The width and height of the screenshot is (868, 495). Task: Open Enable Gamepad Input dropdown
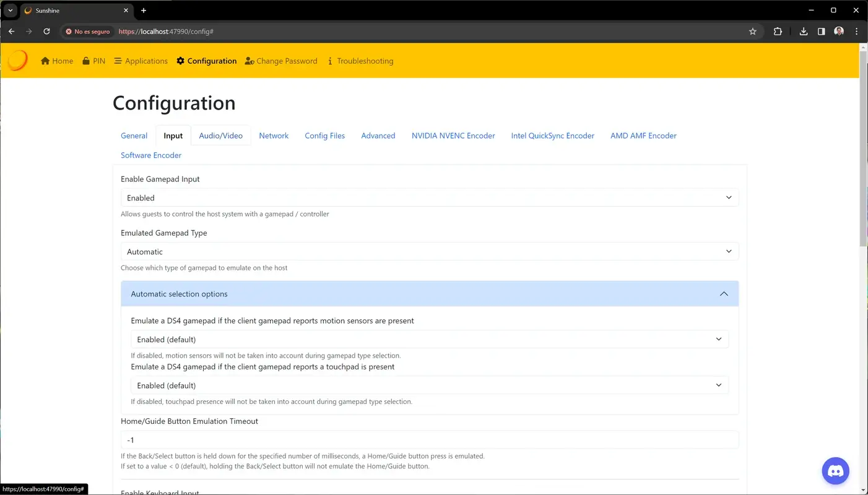(430, 198)
